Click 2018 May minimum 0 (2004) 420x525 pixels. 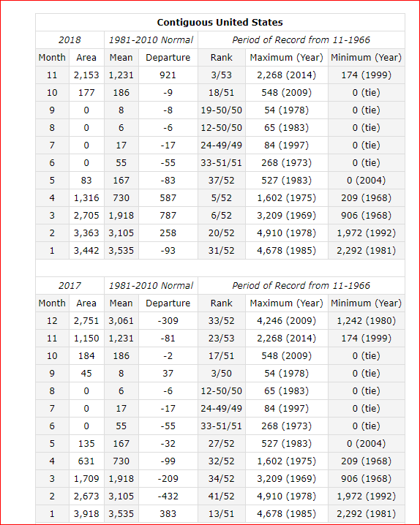pos(367,181)
